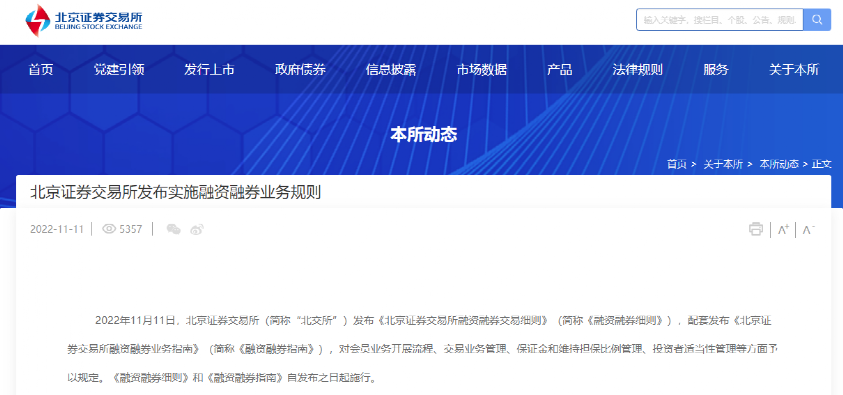Print the article with printer icon
This screenshot has width=843, height=395.
(x=756, y=229)
